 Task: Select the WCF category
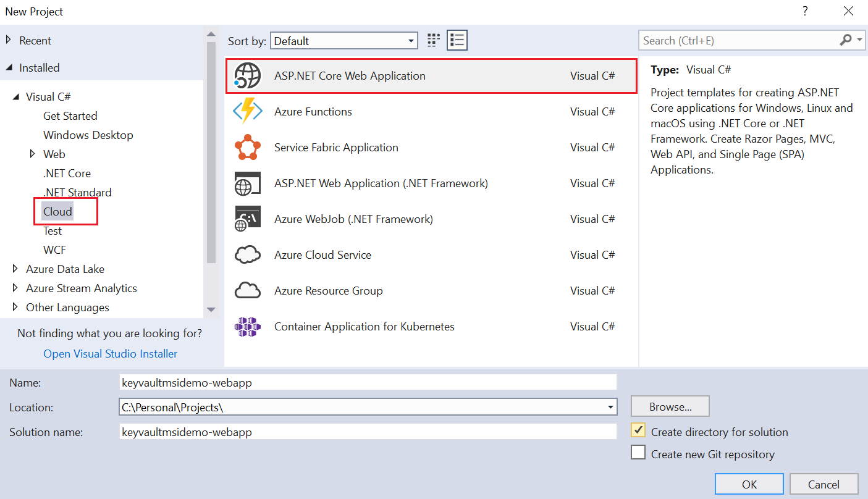click(x=54, y=249)
